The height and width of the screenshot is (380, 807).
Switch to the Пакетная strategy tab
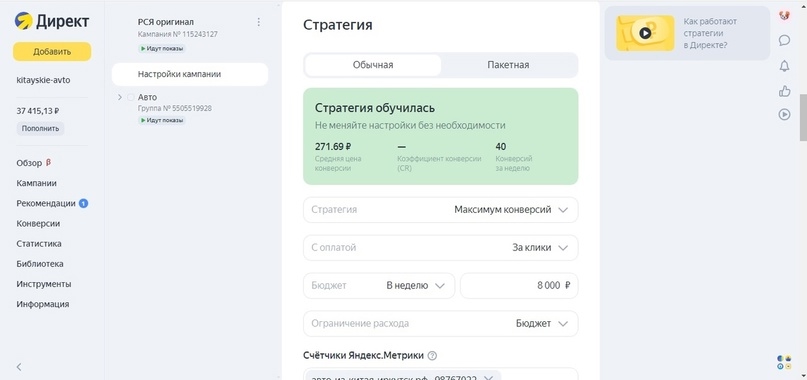click(x=508, y=65)
